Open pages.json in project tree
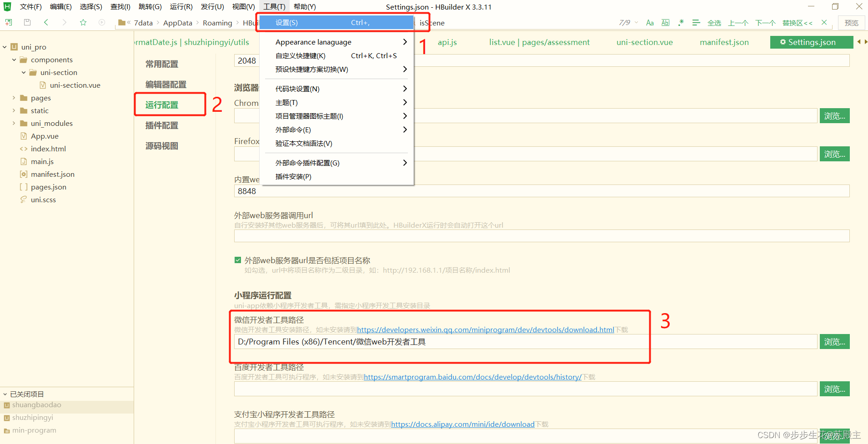The image size is (868, 444). pos(49,187)
